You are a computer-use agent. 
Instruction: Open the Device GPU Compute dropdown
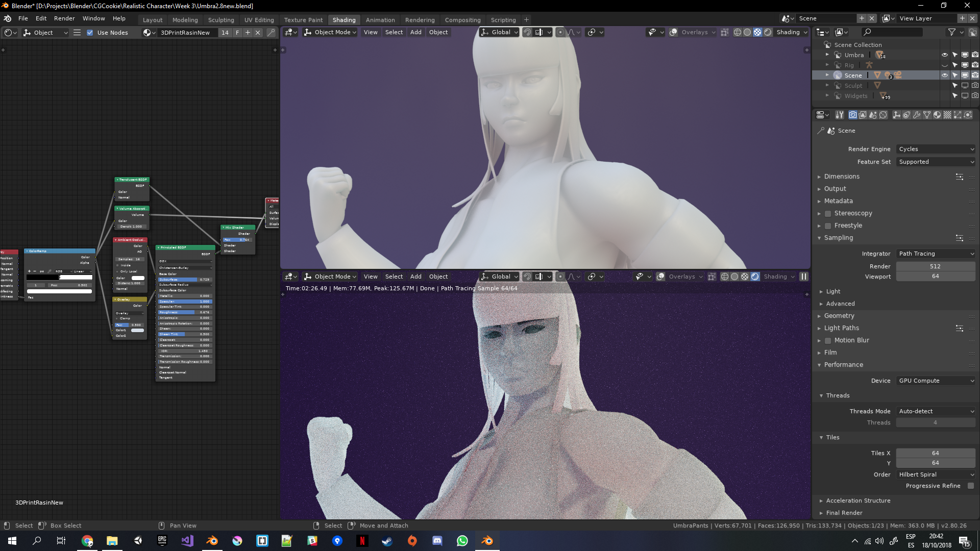[936, 381]
